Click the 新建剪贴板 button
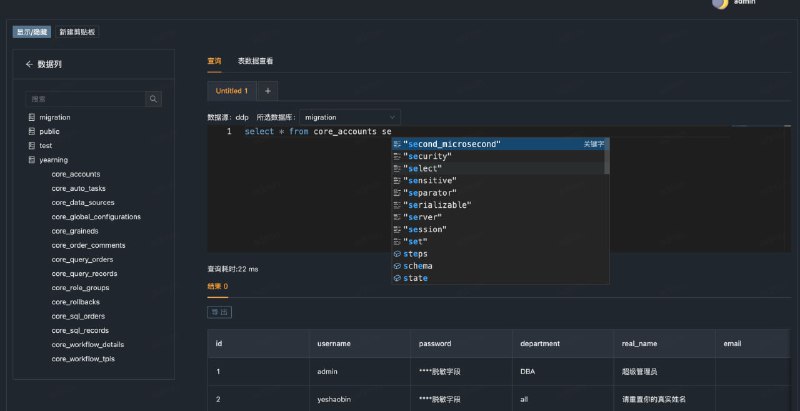The width and height of the screenshot is (800, 411). coord(77,32)
